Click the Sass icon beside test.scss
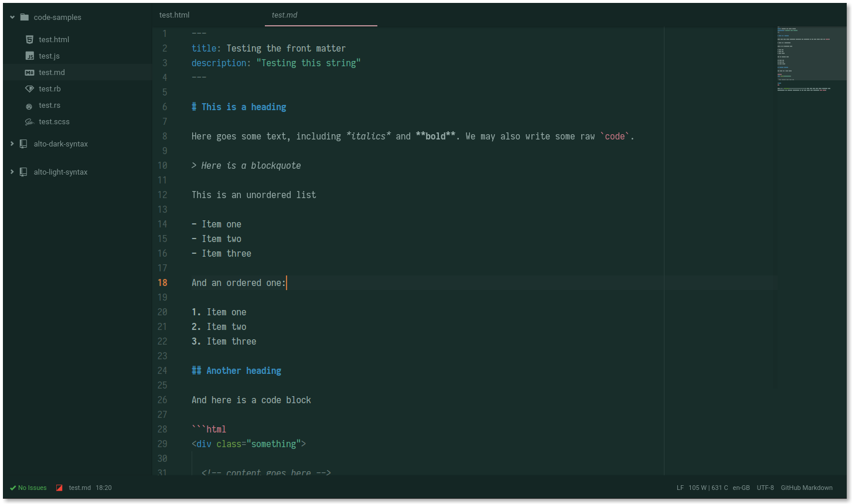Screen dimensions: 852x504 point(29,122)
